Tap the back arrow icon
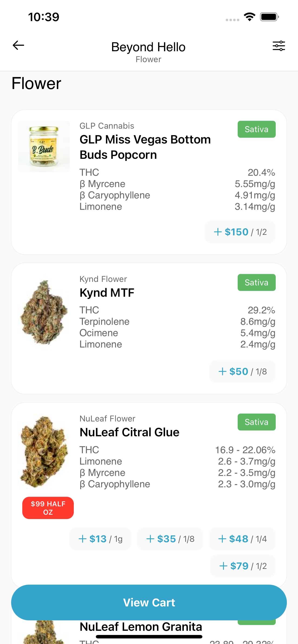 click(18, 45)
